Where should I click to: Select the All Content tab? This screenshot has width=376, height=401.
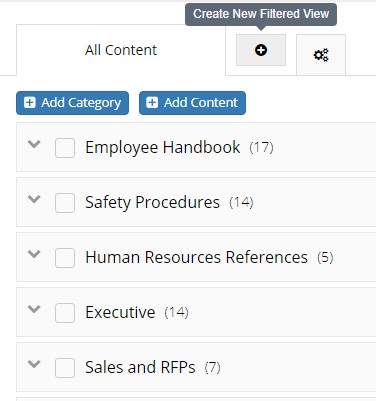(x=121, y=50)
